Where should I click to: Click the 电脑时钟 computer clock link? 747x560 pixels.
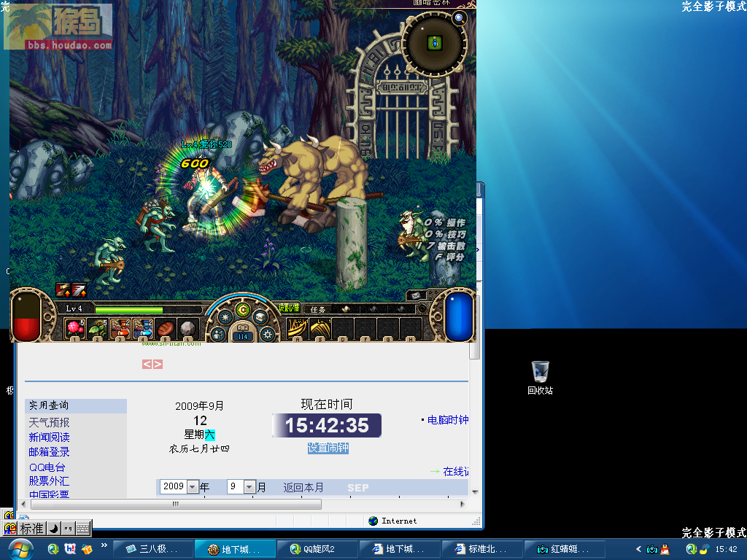(447, 419)
